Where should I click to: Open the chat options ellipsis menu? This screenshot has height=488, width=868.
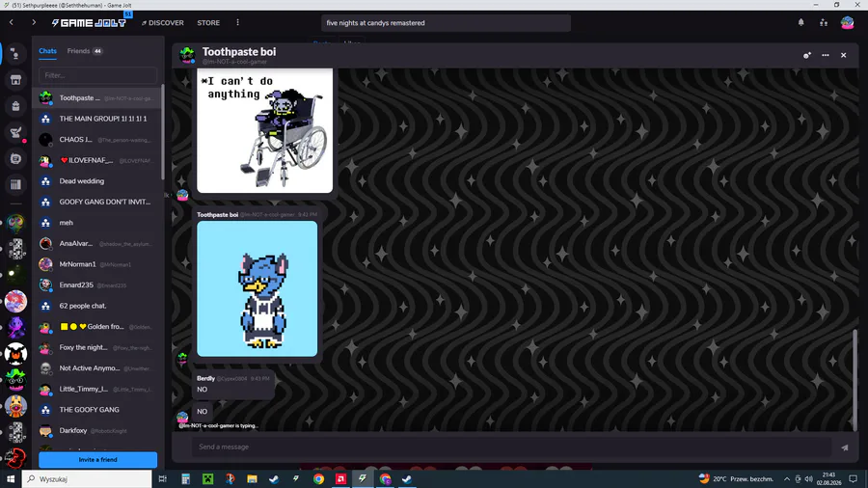[826, 55]
